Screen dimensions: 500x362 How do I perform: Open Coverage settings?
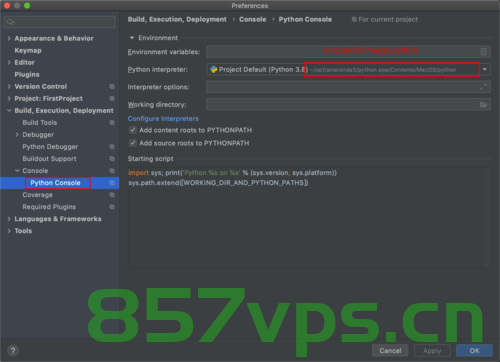(37, 195)
